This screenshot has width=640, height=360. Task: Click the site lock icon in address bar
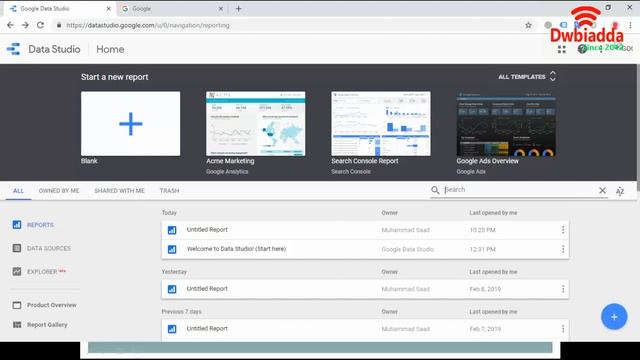click(59, 25)
